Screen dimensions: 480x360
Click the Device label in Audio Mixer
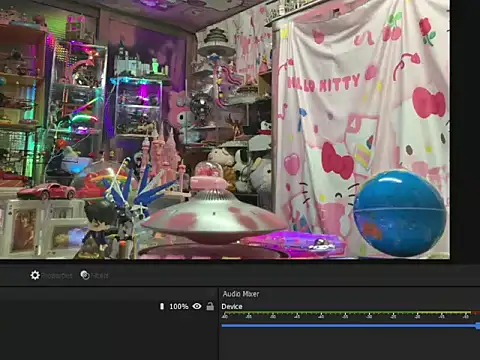tap(232, 306)
